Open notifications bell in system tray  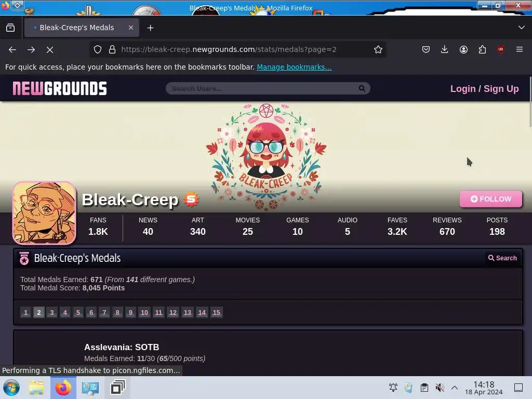pyautogui.click(x=393, y=388)
